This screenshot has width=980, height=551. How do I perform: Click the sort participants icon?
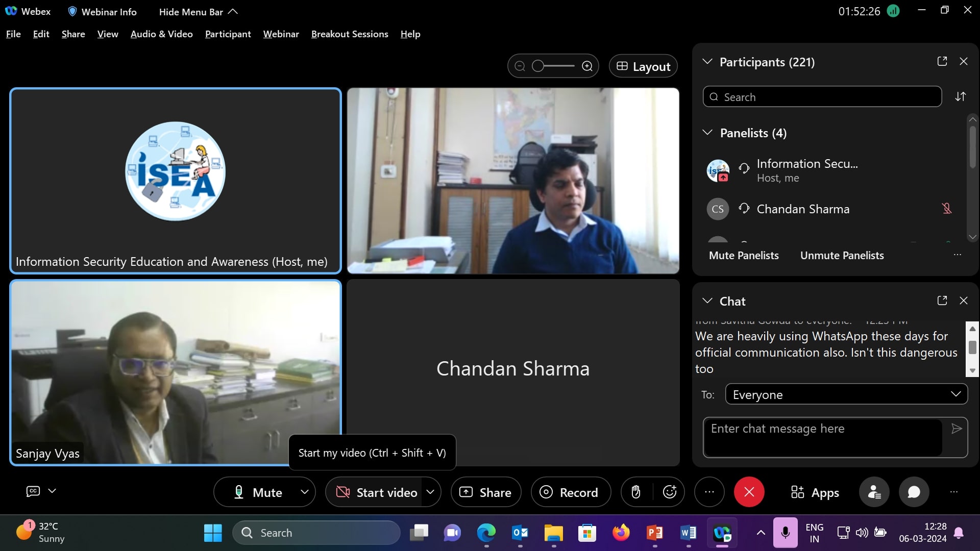point(961,97)
